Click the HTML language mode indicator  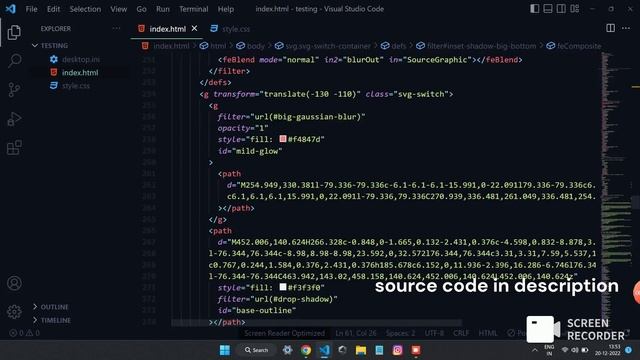point(488,333)
